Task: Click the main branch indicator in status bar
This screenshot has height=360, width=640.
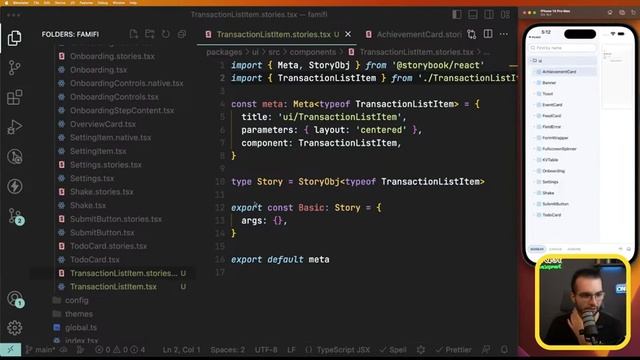Action: 40,350
